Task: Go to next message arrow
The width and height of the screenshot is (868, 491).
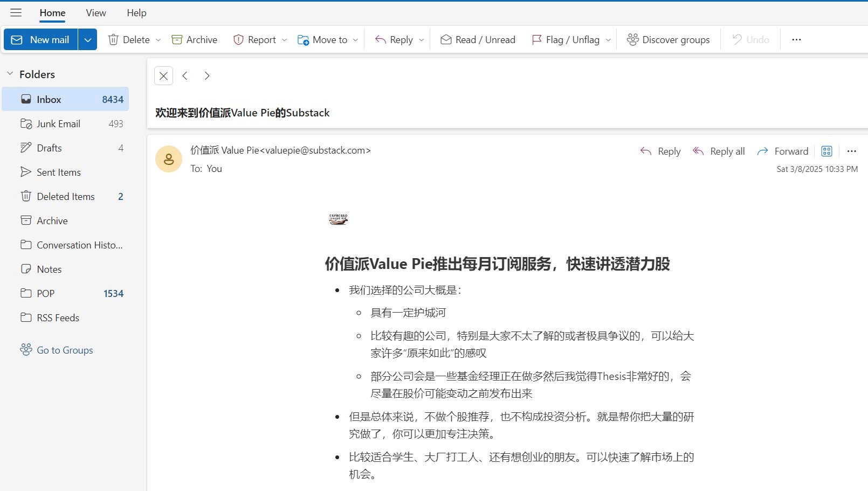Action: coord(207,76)
